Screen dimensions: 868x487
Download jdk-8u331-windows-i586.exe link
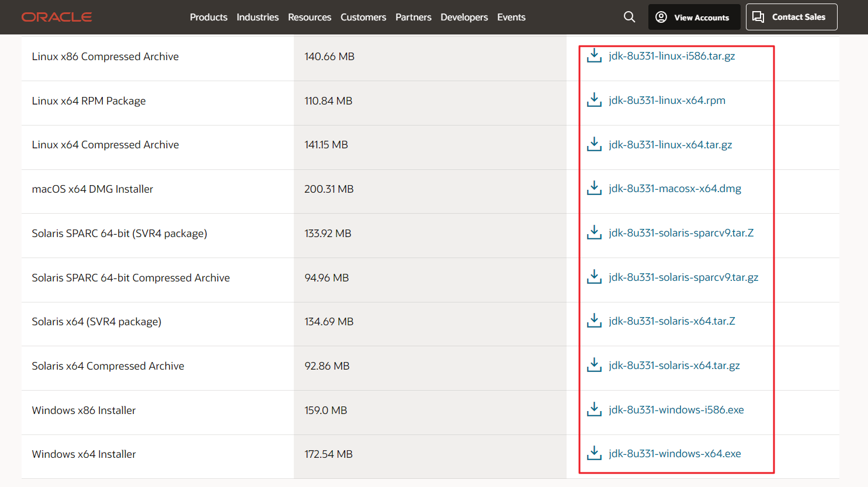point(676,410)
